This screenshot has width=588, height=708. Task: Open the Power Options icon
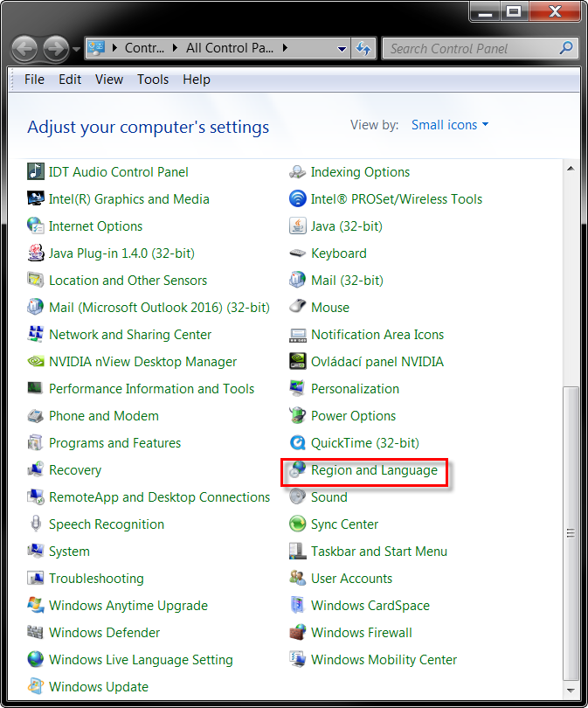(297, 416)
